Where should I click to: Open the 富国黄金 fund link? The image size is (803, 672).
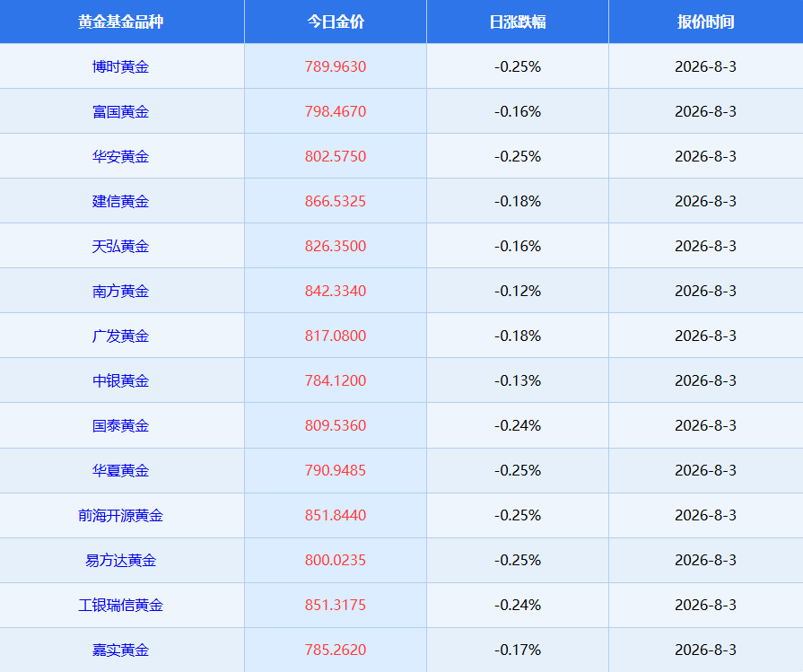point(120,111)
